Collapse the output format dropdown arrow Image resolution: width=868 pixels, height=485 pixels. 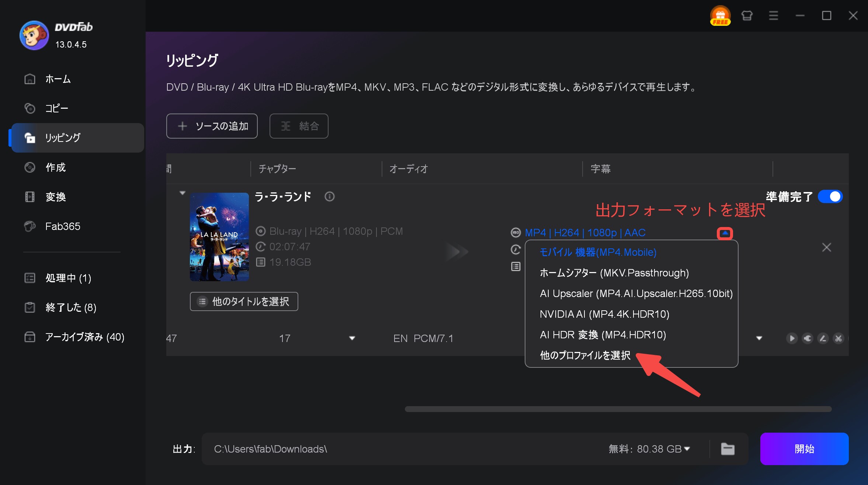[x=725, y=233]
